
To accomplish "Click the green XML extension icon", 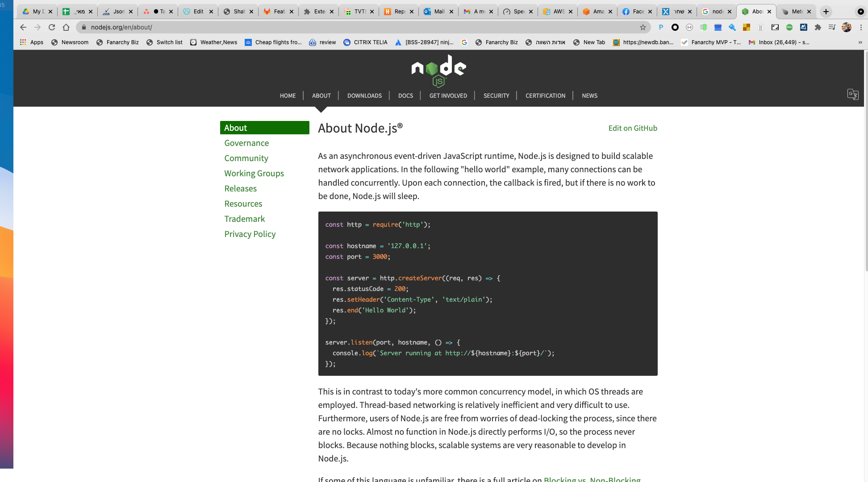I will point(789,27).
